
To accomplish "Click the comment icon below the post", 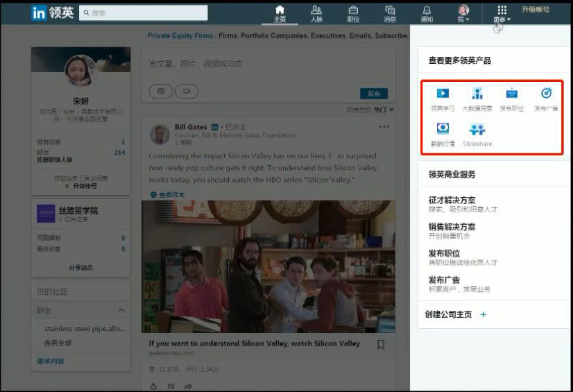I will tap(171, 386).
